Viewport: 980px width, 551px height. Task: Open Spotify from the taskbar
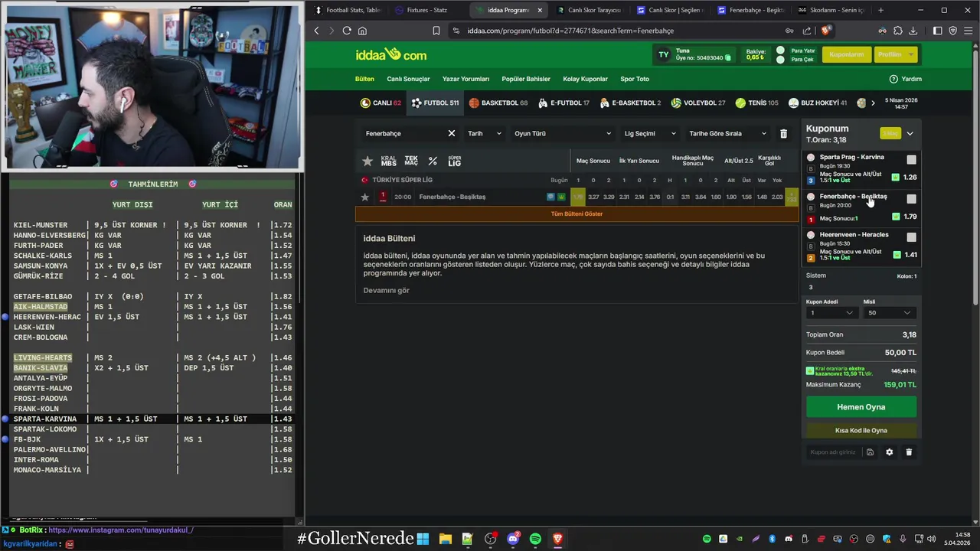(x=535, y=539)
